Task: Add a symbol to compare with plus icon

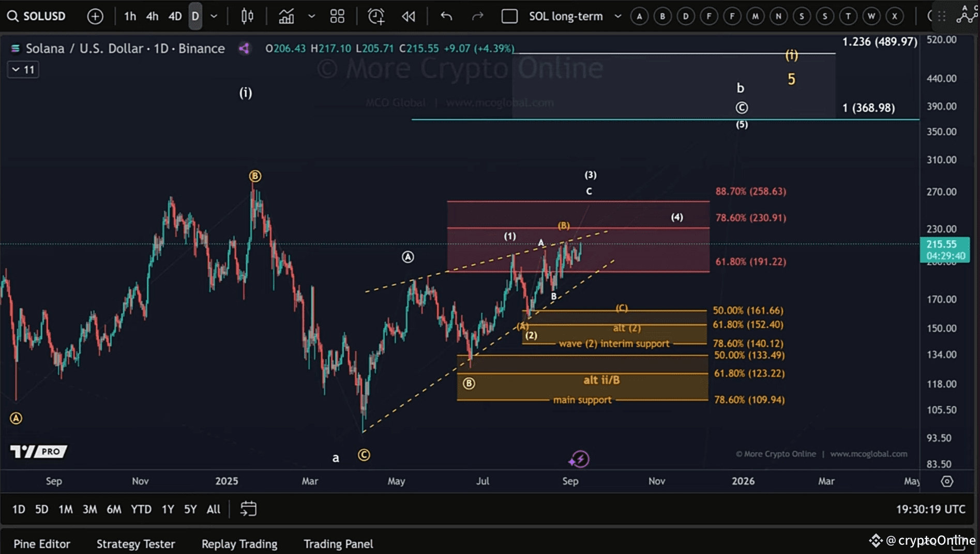Action: click(x=95, y=17)
